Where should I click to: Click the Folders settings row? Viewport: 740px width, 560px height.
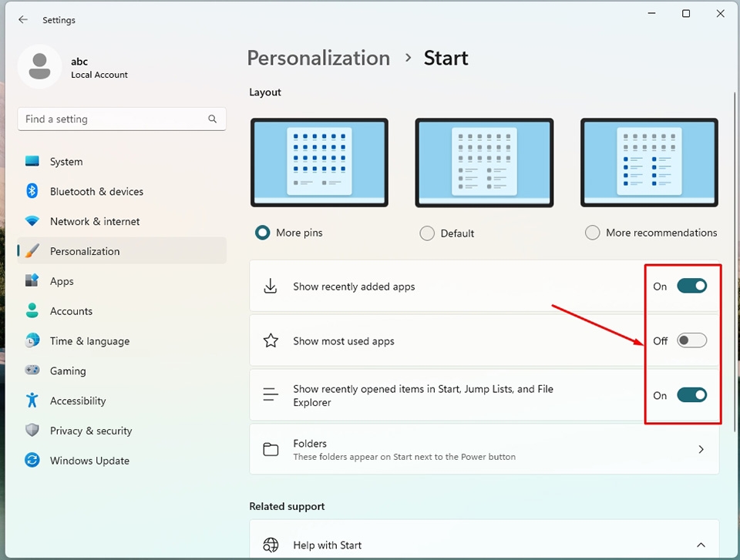(484, 449)
